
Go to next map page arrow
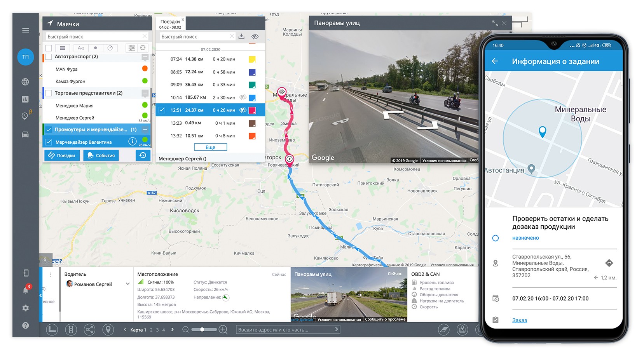(173, 330)
